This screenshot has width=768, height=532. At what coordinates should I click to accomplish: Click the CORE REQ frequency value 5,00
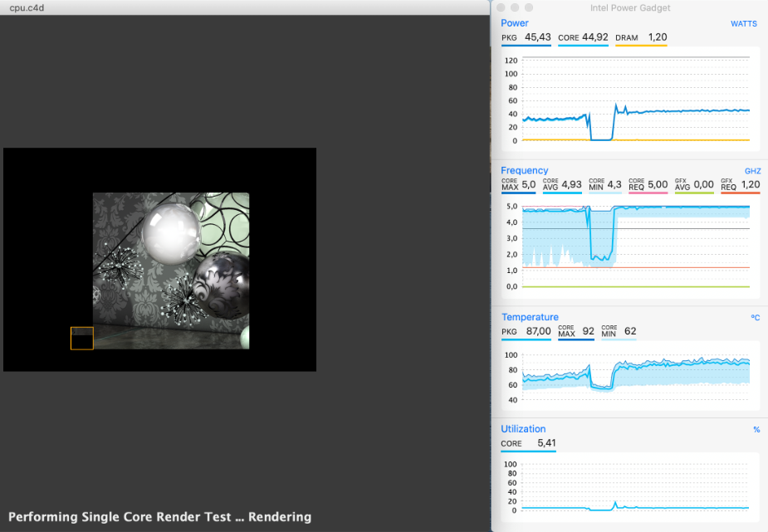pyautogui.click(x=658, y=184)
